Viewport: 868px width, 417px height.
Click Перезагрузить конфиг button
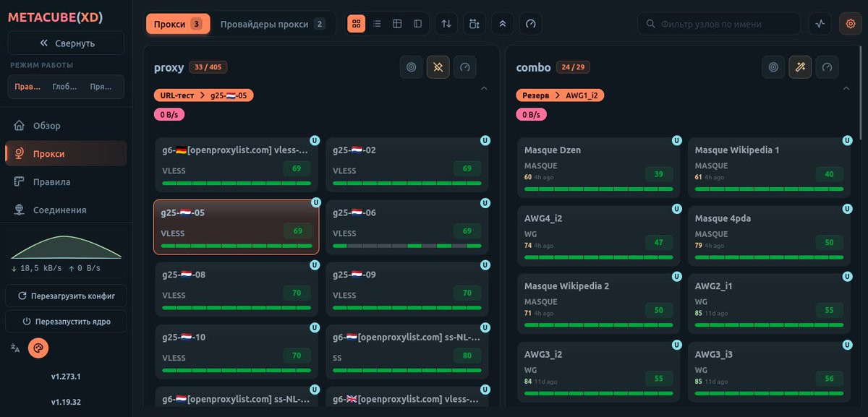66,296
